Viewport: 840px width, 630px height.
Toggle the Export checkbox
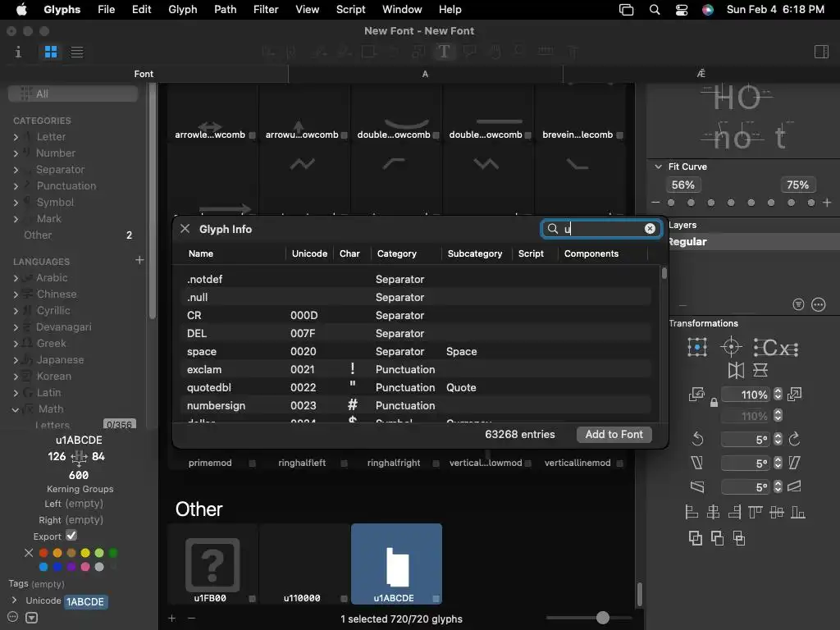[71, 536]
